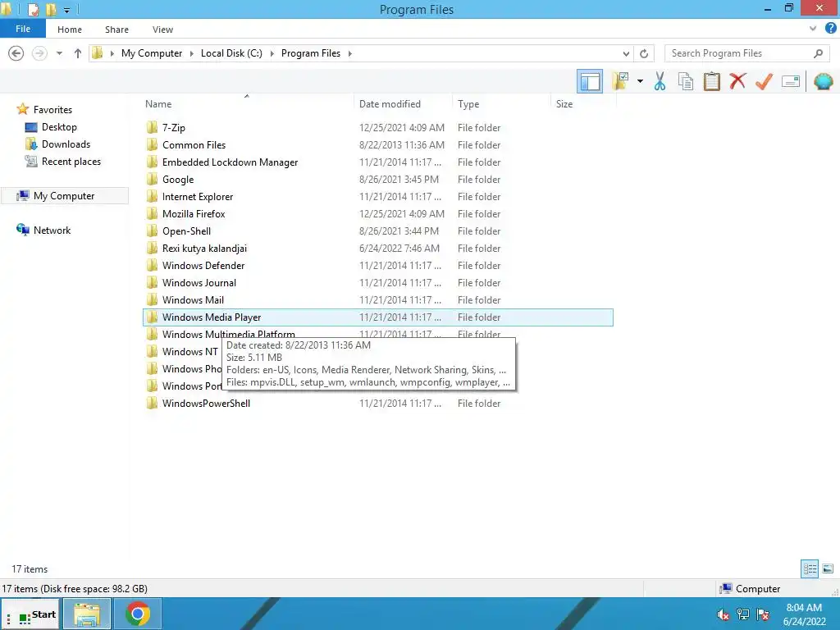Toggle the navigation pane toolbar button

589,81
